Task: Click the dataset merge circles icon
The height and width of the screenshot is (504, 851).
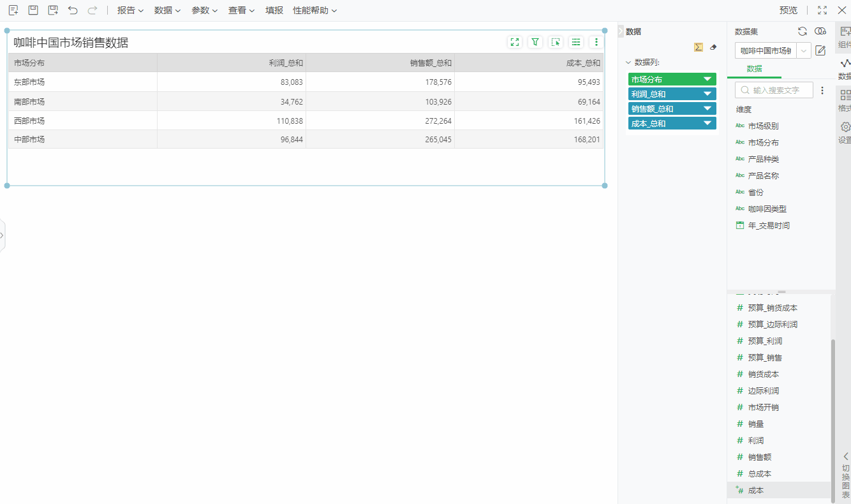Action: (x=820, y=31)
